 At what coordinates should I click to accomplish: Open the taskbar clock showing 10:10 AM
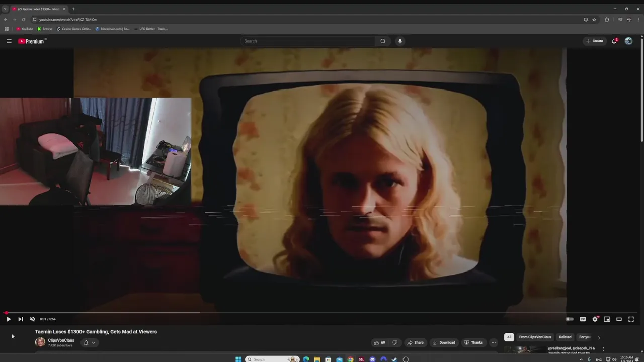click(627, 359)
